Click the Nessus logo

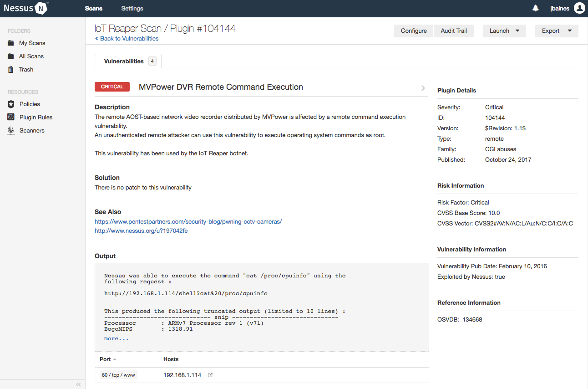tap(26, 8)
